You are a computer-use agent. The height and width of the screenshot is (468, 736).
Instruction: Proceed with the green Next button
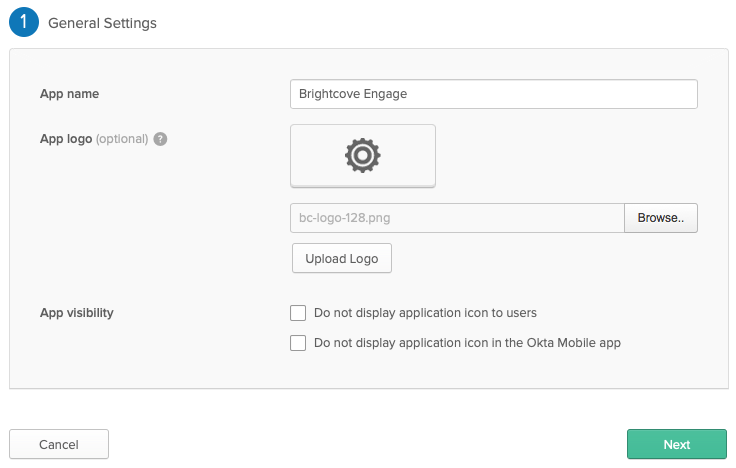click(x=676, y=444)
